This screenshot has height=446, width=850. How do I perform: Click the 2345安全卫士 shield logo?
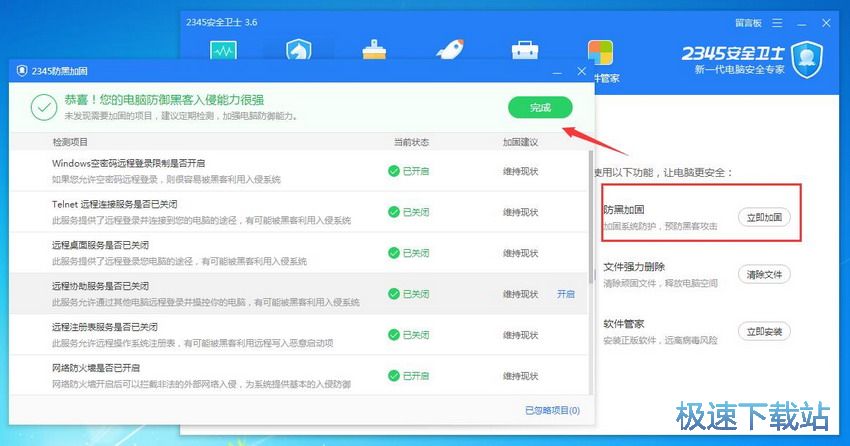pos(807,60)
